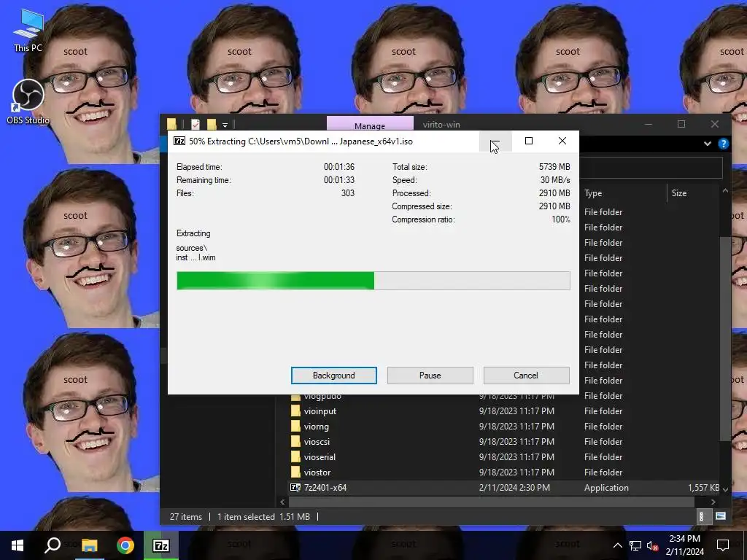Open the clock showing 2:34 PM
747x560 pixels.
pos(684,545)
